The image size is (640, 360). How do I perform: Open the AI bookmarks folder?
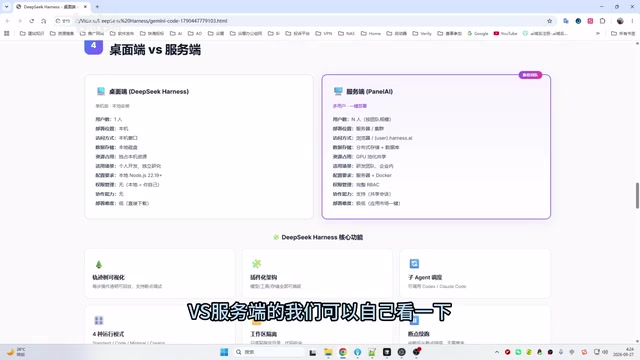click(176, 33)
